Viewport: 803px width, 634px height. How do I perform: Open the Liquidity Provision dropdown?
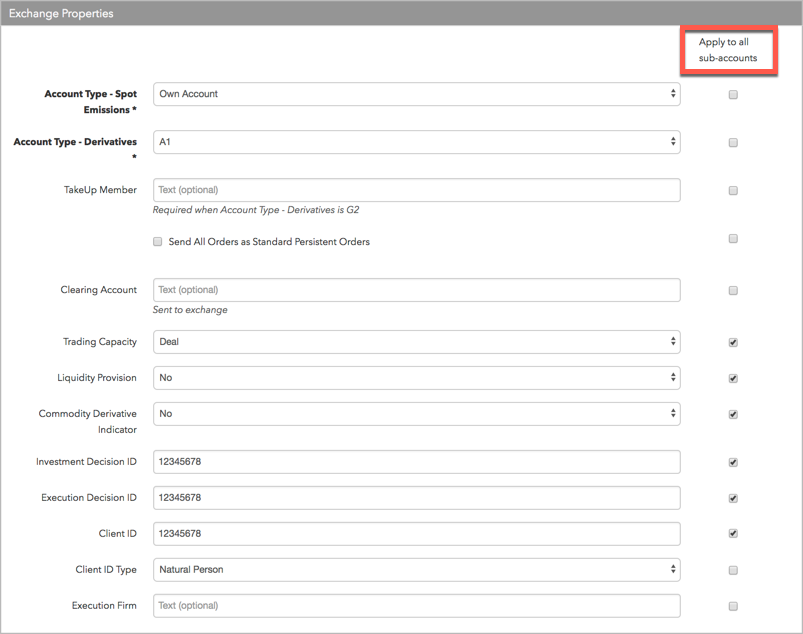pyautogui.click(x=416, y=377)
